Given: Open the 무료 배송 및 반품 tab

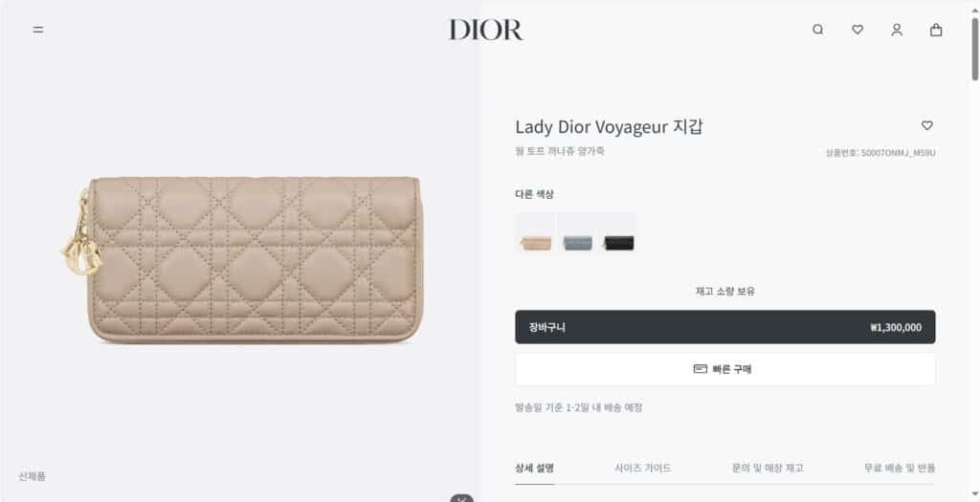Looking at the screenshot, I should 900,469.
